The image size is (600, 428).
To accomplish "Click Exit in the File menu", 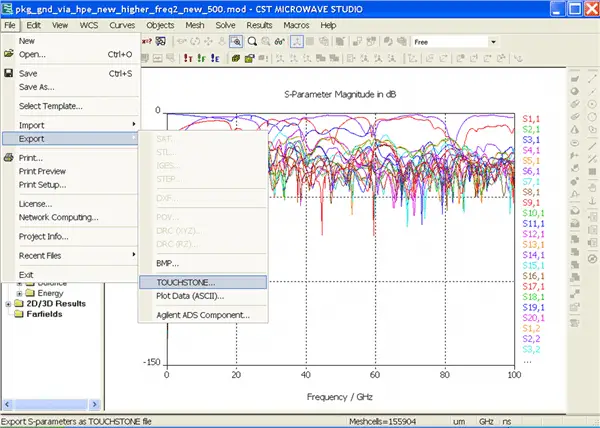I will tap(70, 275).
